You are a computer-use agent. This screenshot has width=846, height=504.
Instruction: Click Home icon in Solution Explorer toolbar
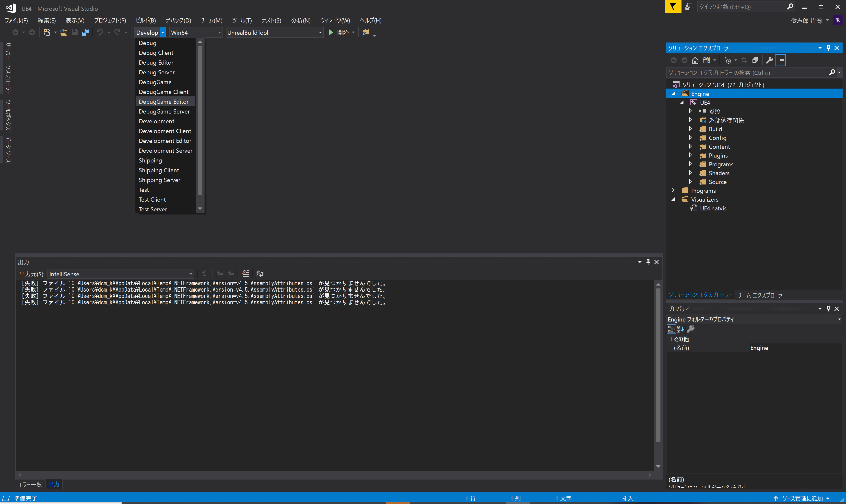tap(695, 60)
